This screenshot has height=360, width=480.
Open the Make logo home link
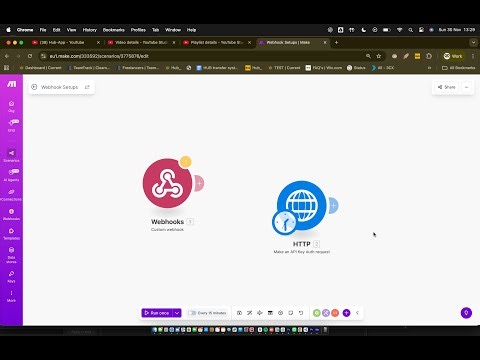[11, 84]
